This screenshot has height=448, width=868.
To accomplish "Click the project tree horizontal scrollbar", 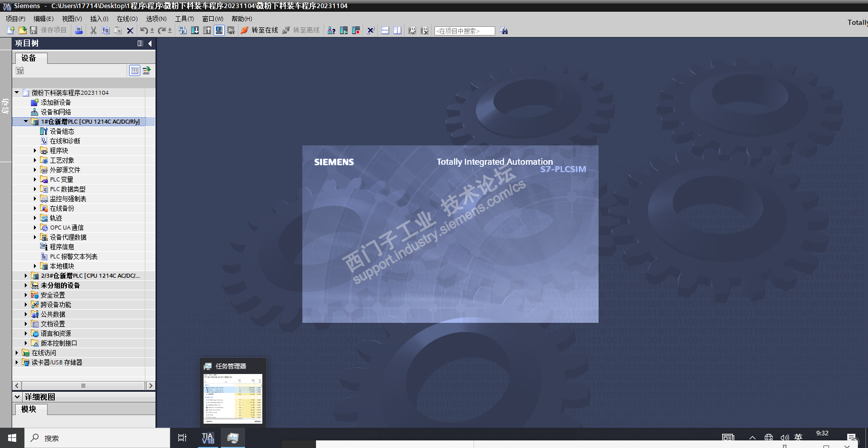I will (84, 386).
